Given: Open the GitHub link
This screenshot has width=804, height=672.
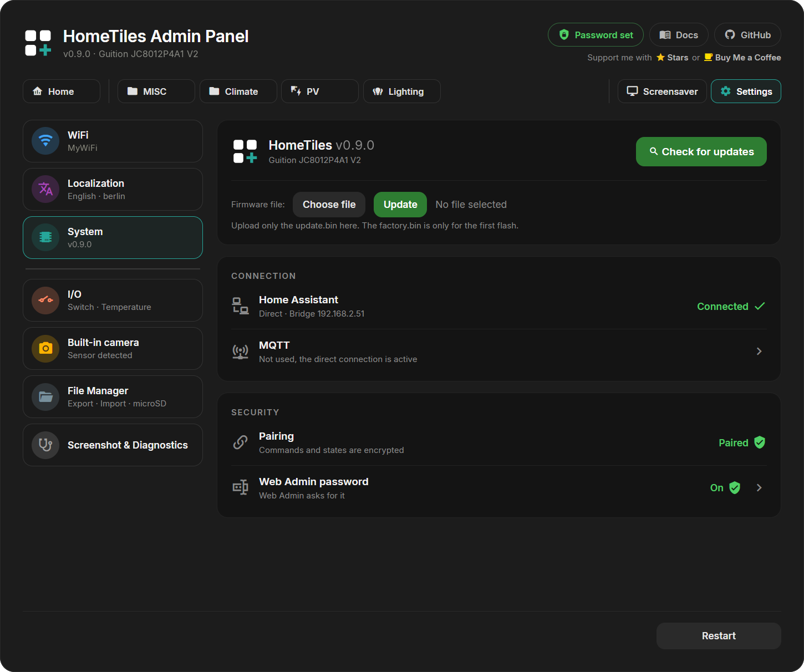Looking at the screenshot, I should (x=747, y=35).
